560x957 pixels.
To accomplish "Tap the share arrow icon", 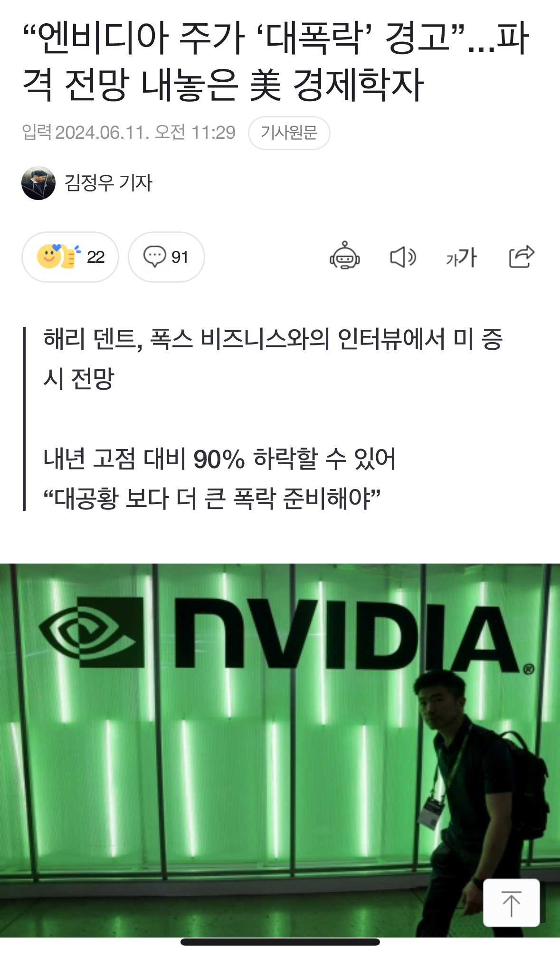I will coord(522,257).
